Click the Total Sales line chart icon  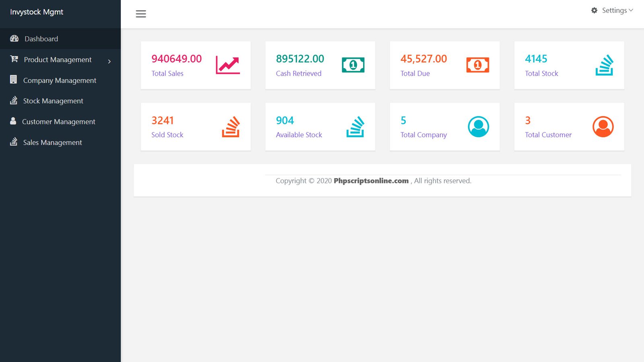[x=228, y=65]
